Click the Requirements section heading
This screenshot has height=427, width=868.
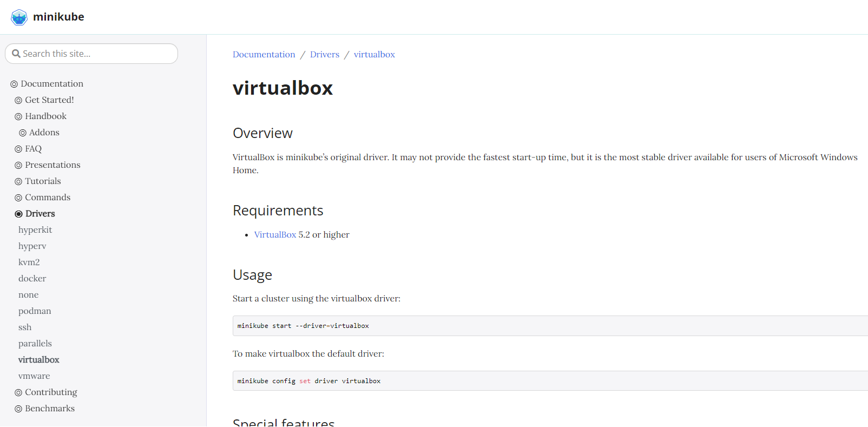[278, 211]
